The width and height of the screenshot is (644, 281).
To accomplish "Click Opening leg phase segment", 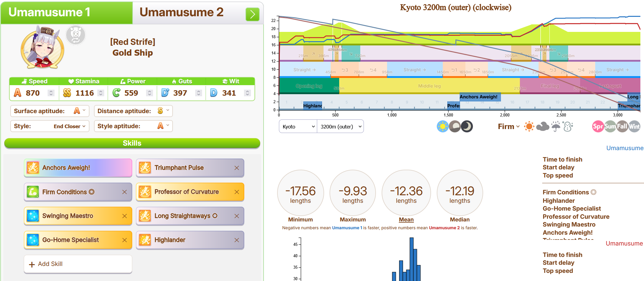I will tap(309, 86).
